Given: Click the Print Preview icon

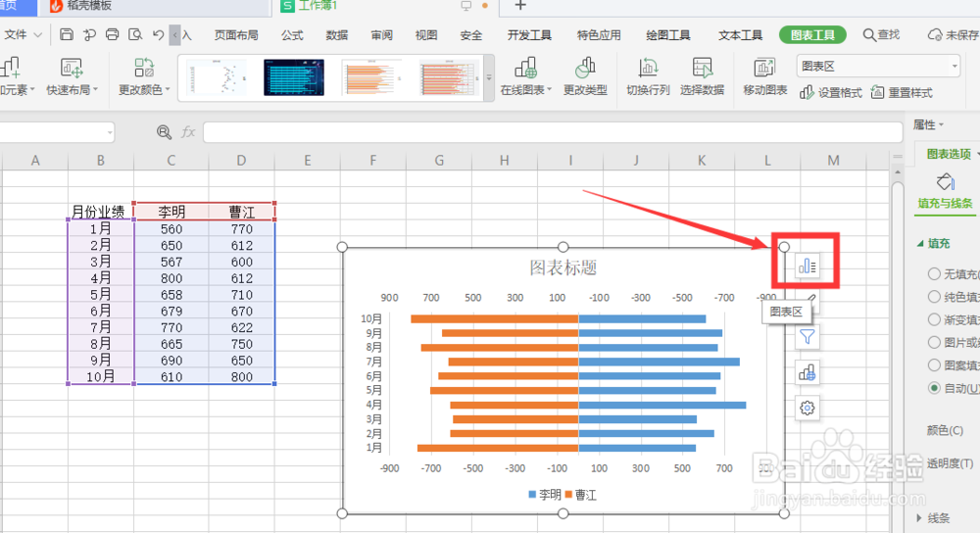Looking at the screenshot, I should [135, 34].
